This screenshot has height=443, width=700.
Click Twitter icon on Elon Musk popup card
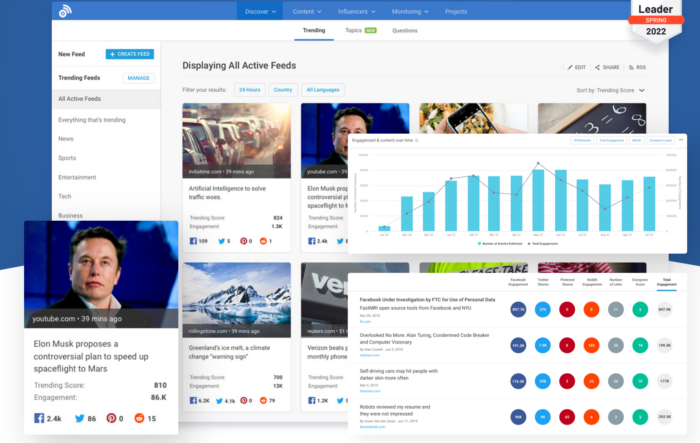click(81, 417)
